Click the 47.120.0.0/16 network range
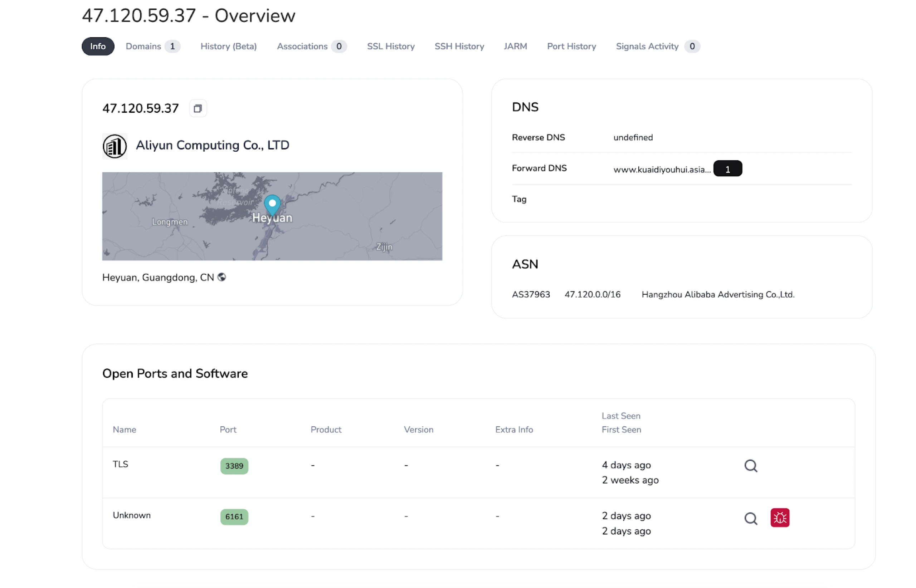 (x=593, y=294)
